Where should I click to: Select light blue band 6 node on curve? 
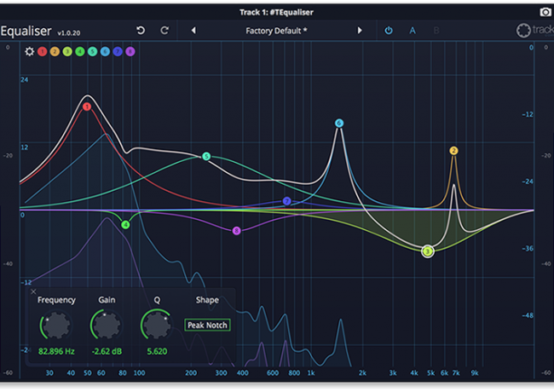[339, 123]
